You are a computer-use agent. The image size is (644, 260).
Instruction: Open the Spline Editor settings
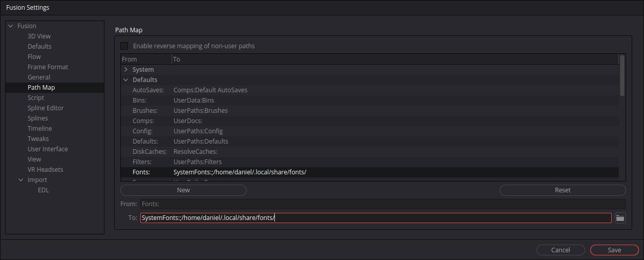point(46,108)
